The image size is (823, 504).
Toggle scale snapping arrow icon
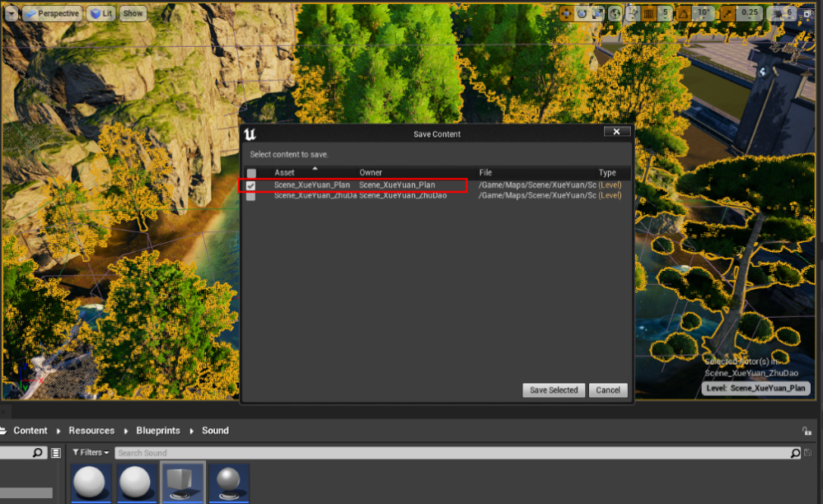727,14
